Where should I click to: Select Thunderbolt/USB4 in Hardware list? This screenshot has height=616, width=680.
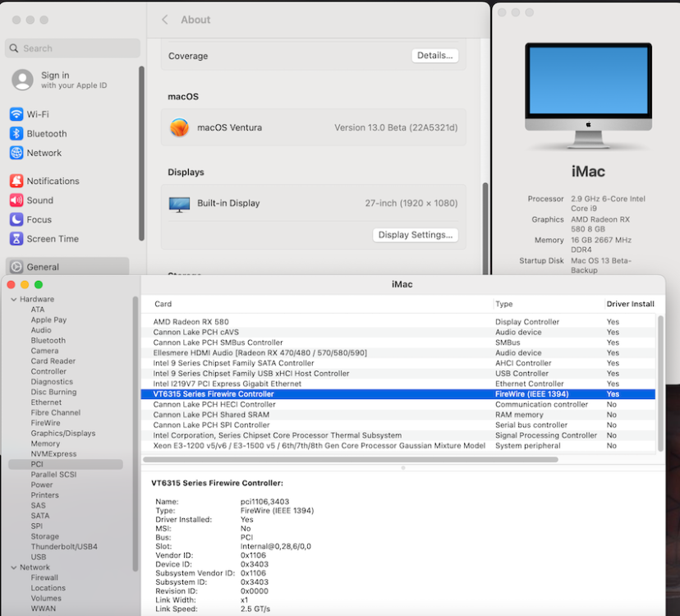(64, 546)
